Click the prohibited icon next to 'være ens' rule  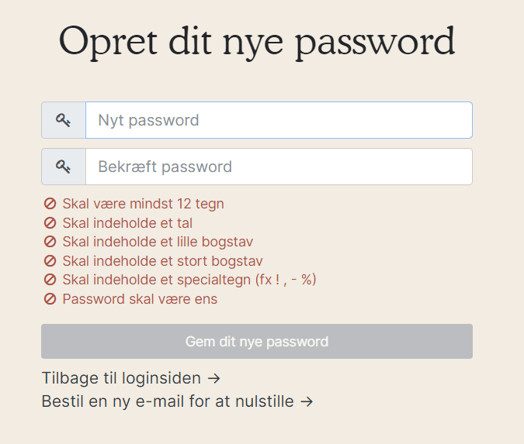(50, 299)
